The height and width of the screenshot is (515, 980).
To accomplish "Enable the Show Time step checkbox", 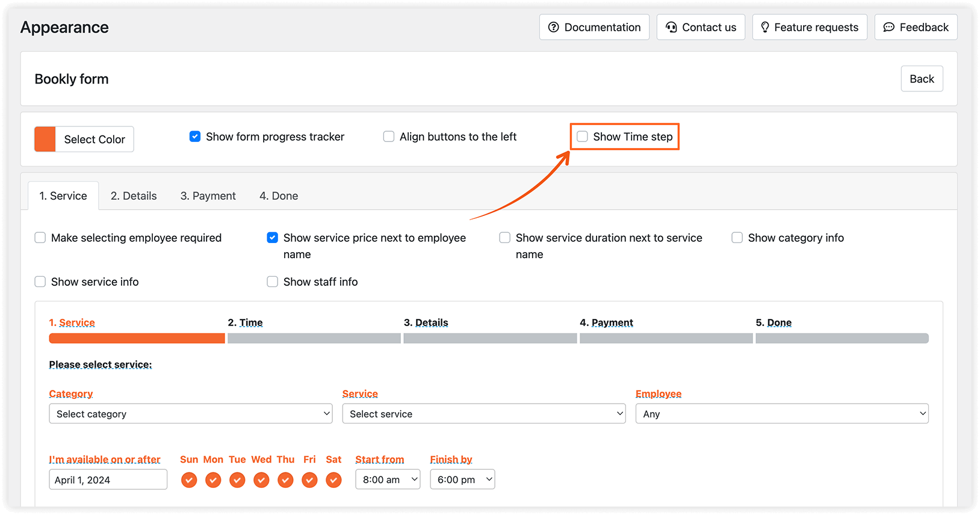I will point(582,137).
